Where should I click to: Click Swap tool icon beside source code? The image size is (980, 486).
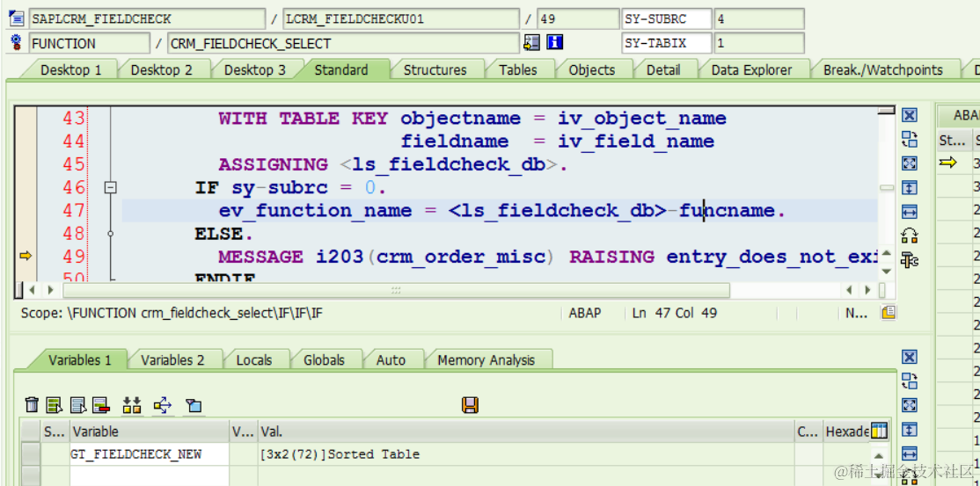tap(910, 140)
